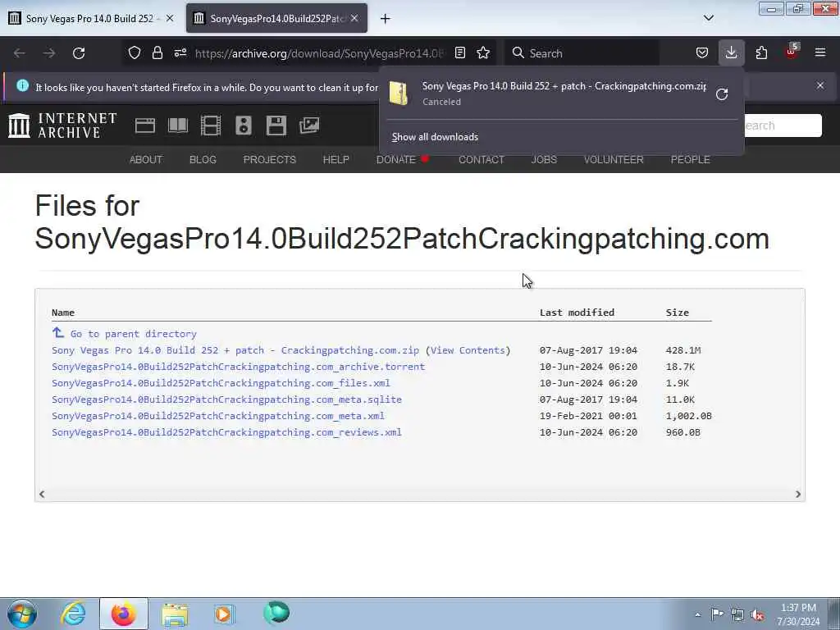
Task: Close the SonyVegasPro14.0Build252Patch tab
Action: pyautogui.click(x=354, y=18)
